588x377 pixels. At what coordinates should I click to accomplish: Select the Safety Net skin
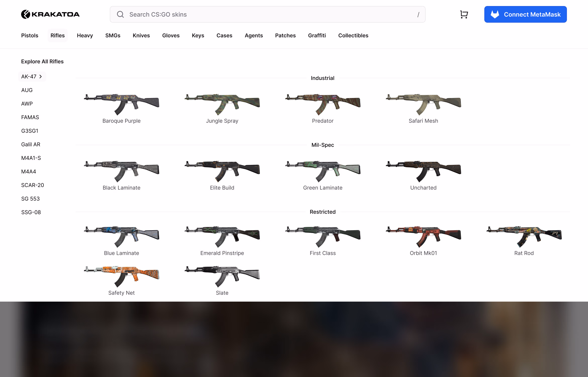tap(121, 278)
